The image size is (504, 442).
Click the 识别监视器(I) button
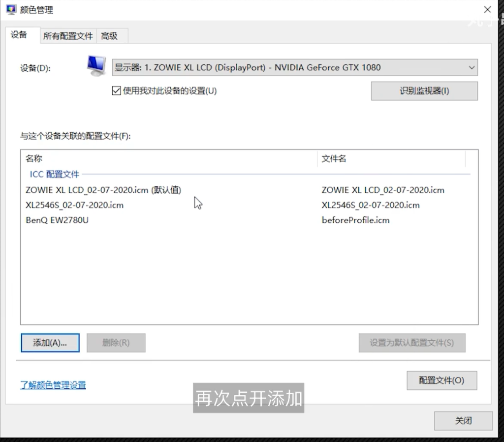coord(424,91)
